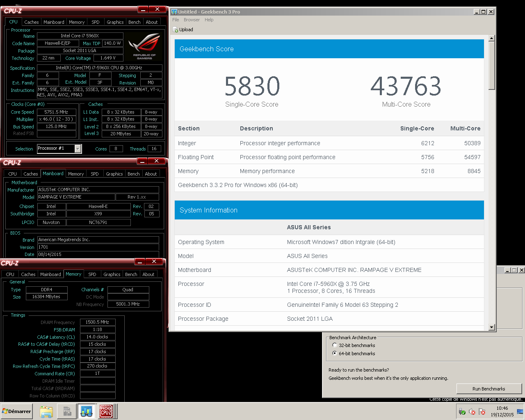Click the Multiplier x 46.0 field
This screenshot has width=525, height=420.
tap(57, 119)
